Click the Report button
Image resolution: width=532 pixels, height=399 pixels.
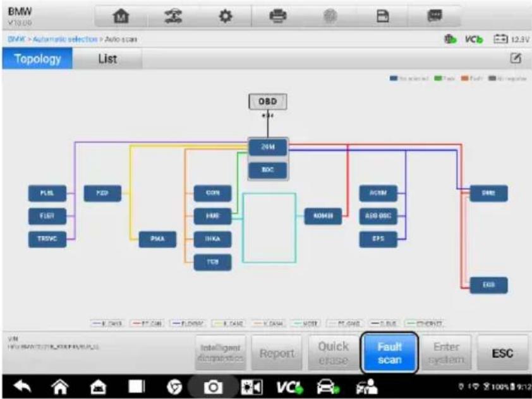[x=277, y=353]
